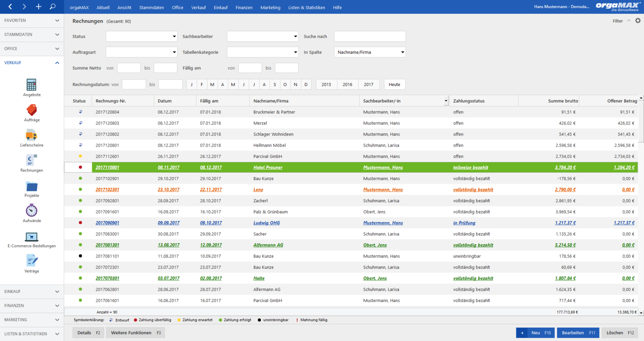
Task: Open the Aufwände clock icon
Action: [31, 211]
